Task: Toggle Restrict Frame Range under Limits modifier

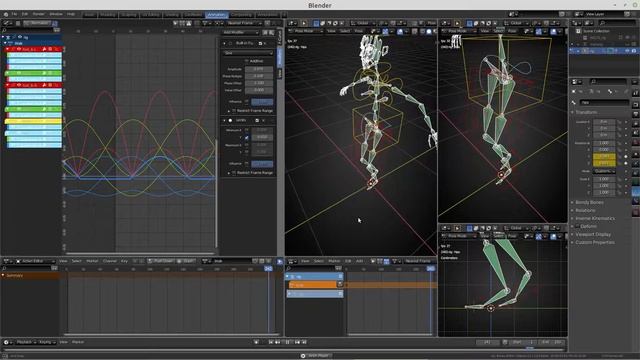Action: point(234,173)
